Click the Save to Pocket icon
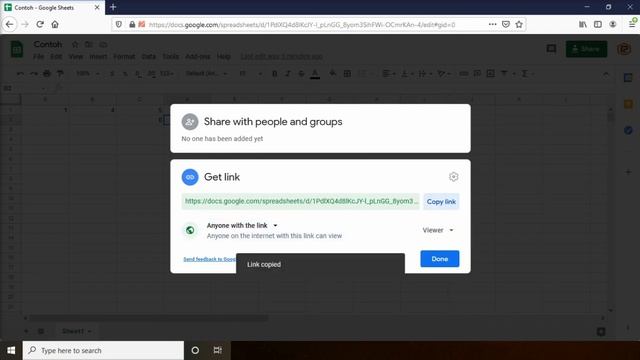 tap(506, 24)
